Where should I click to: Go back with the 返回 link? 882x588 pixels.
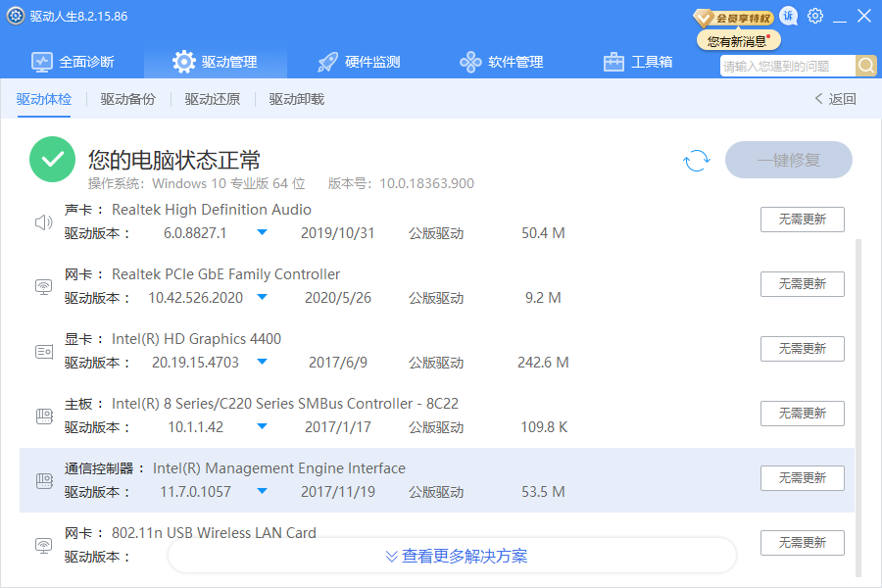(835, 99)
